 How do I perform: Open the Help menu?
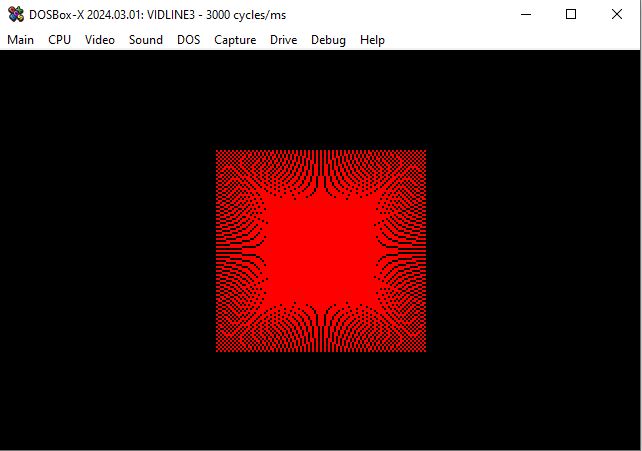pos(372,40)
